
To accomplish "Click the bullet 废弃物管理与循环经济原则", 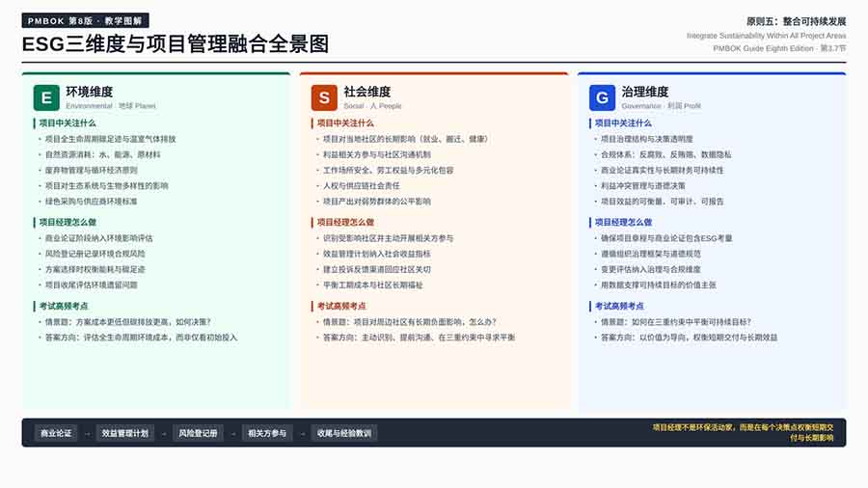I will (x=92, y=170).
